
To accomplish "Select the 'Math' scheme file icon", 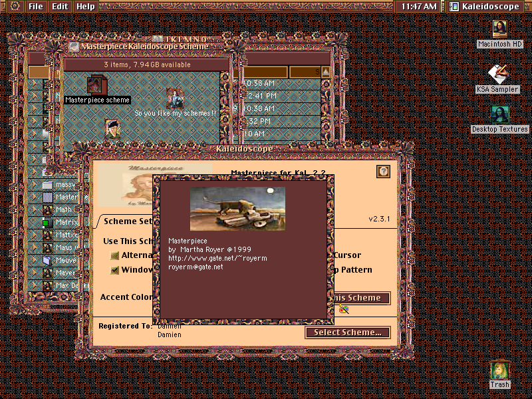I will (47, 209).
